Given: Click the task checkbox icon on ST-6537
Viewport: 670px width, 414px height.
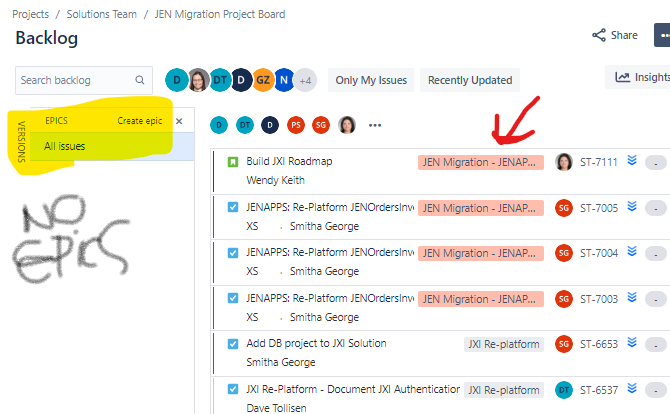Looking at the screenshot, I should tap(233, 389).
